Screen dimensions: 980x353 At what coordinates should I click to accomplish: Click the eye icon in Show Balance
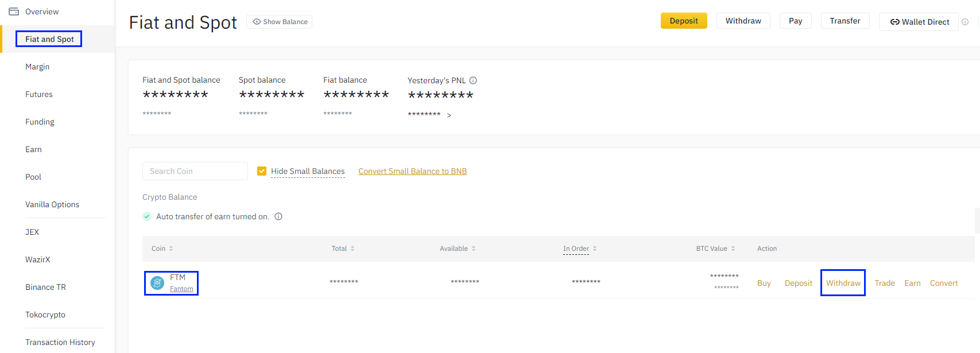(257, 22)
